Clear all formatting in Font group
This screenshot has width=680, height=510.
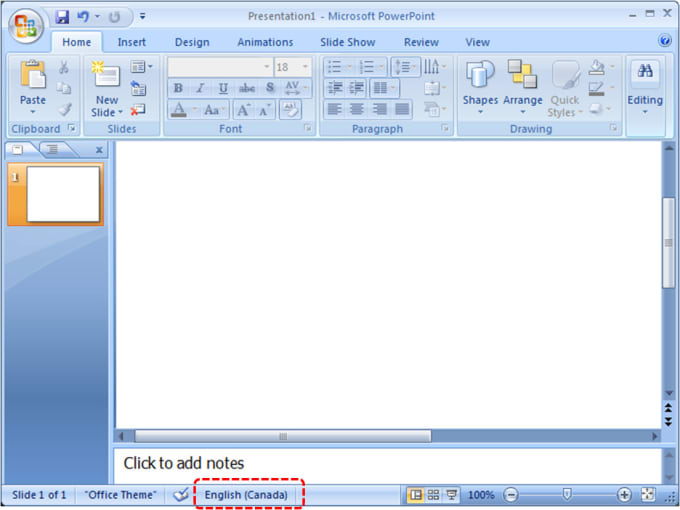click(290, 110)
